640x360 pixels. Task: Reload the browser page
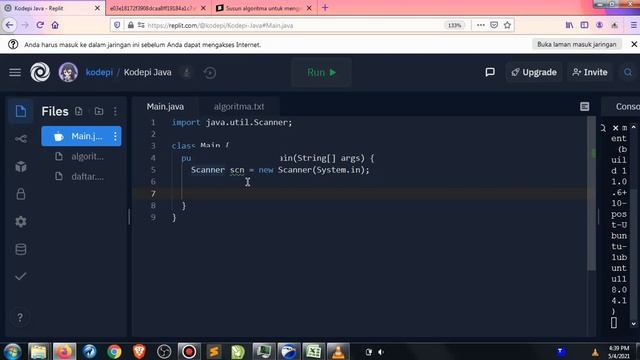(40, 25)
